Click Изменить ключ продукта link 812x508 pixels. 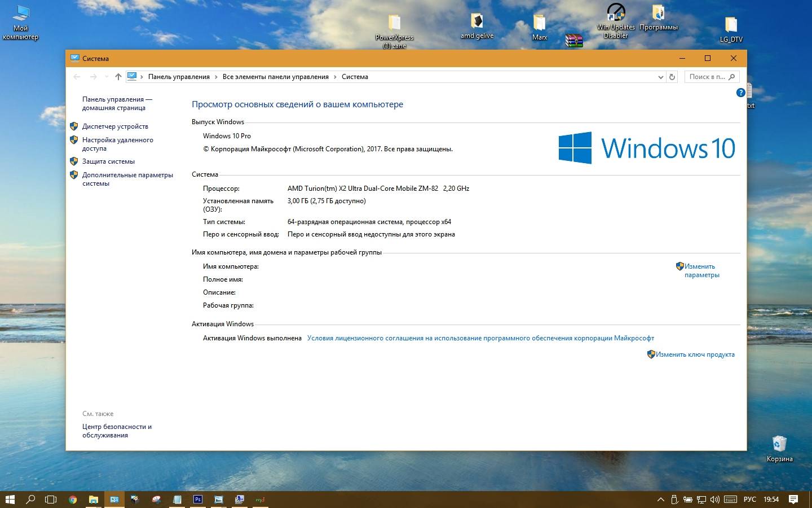click(x=695, y=354)
